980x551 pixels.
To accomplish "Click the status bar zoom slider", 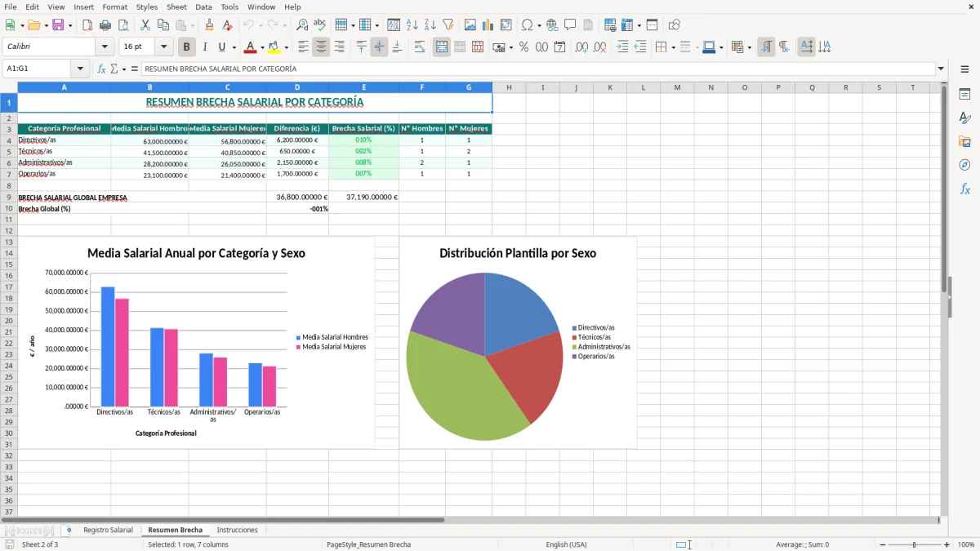I will point(914,544).
